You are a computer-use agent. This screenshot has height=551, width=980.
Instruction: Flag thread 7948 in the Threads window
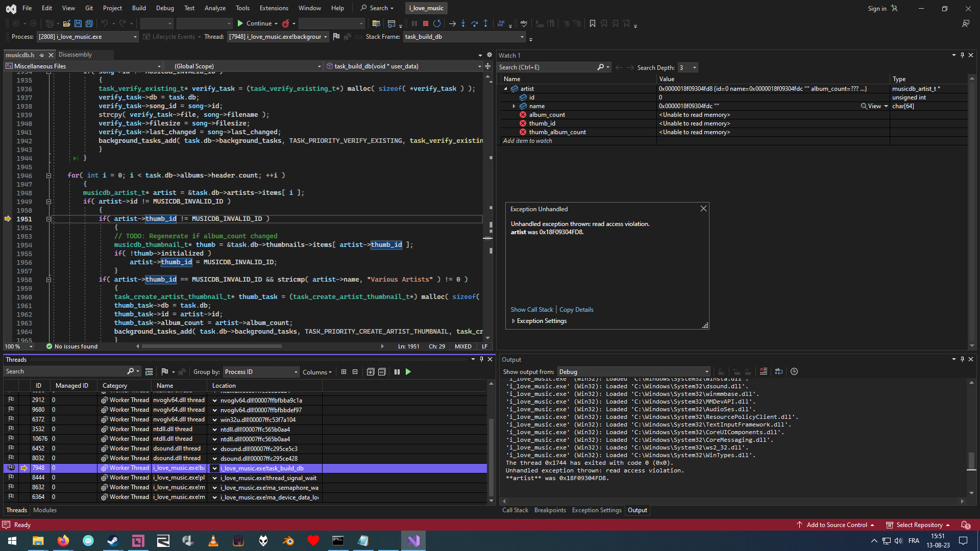coord(11,468)
